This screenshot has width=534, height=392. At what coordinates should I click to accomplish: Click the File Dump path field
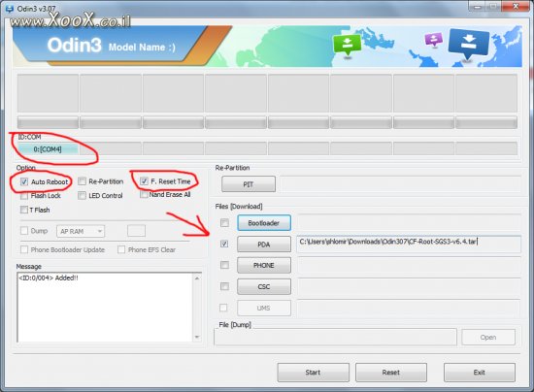pos(336,337)
